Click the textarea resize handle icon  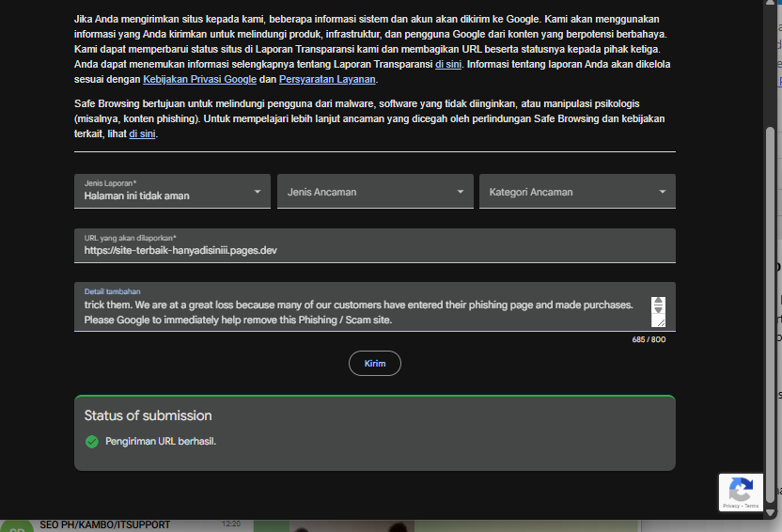tap(661, 322)
